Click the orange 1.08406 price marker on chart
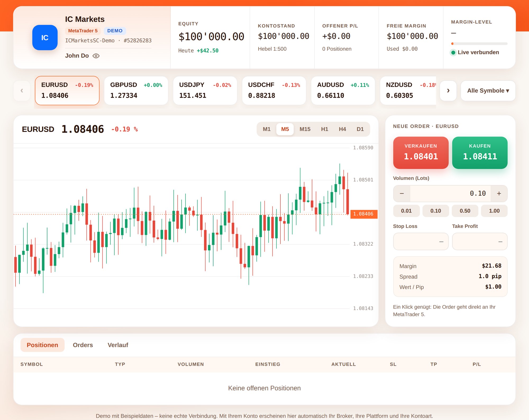 364,214
